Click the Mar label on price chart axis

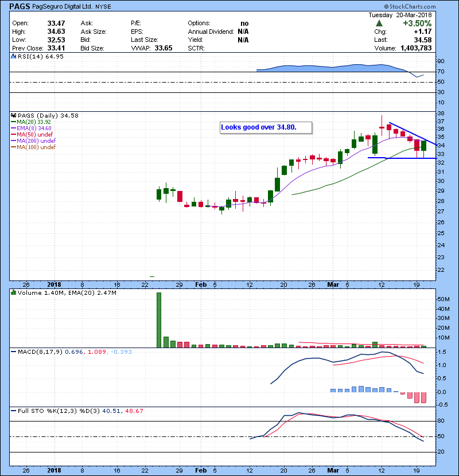coord(333,285)
